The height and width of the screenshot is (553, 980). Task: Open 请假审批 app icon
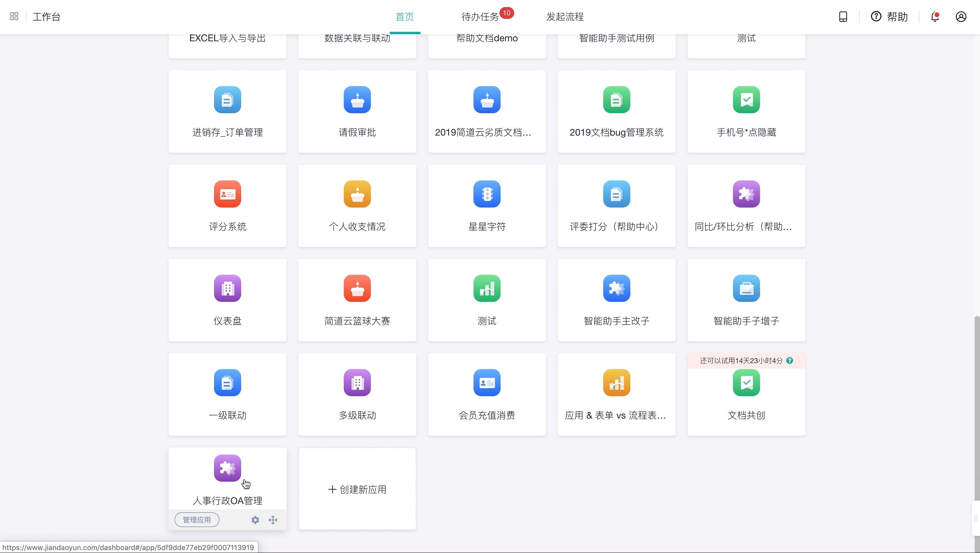coord(357,100)
